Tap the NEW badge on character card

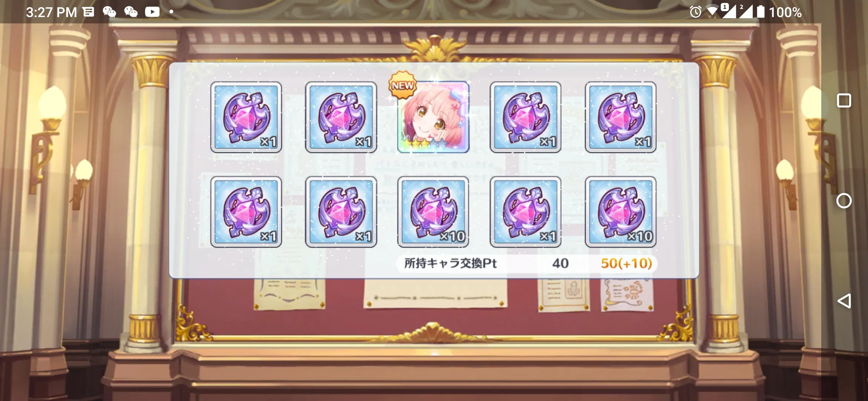pos(403,85)
